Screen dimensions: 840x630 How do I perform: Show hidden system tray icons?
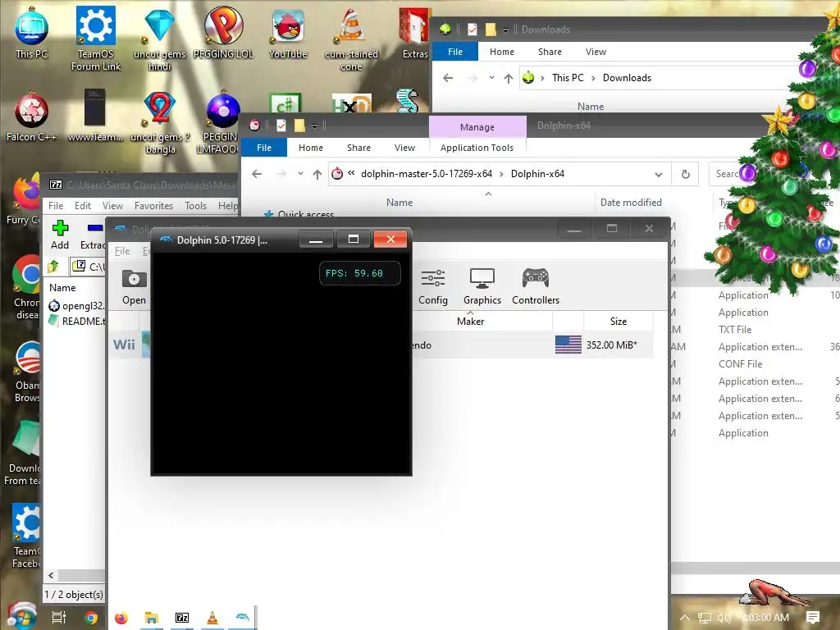[685, 619]
